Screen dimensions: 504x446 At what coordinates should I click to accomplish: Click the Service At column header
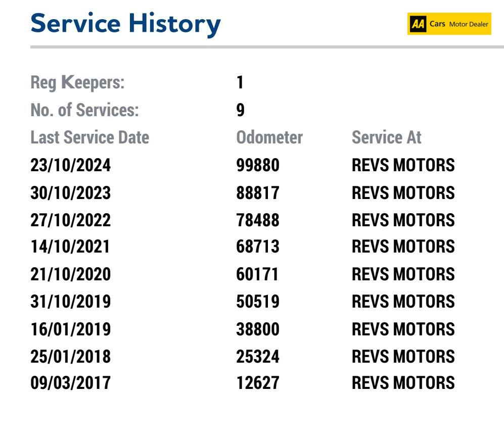(386, 137)
